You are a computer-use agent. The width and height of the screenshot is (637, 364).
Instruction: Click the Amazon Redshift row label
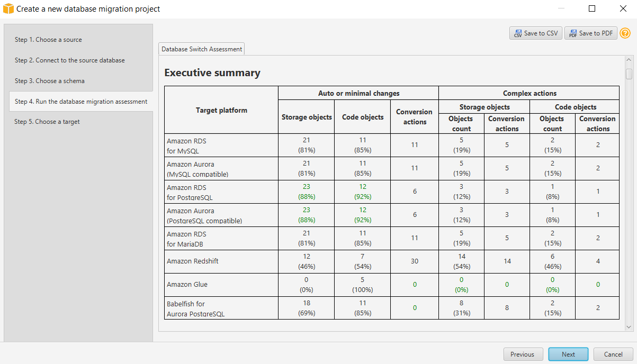tap(193, 261)
